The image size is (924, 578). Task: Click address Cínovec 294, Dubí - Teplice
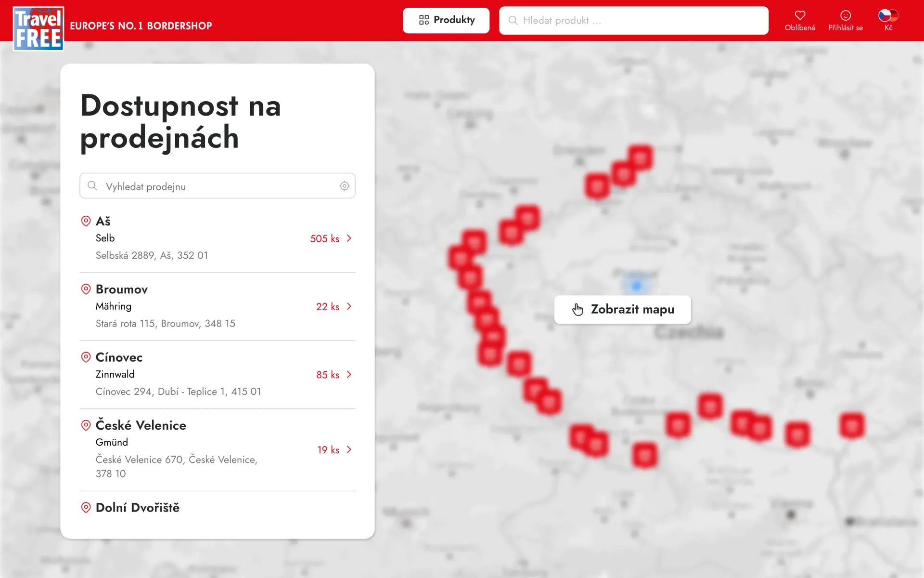coord(178,391)
